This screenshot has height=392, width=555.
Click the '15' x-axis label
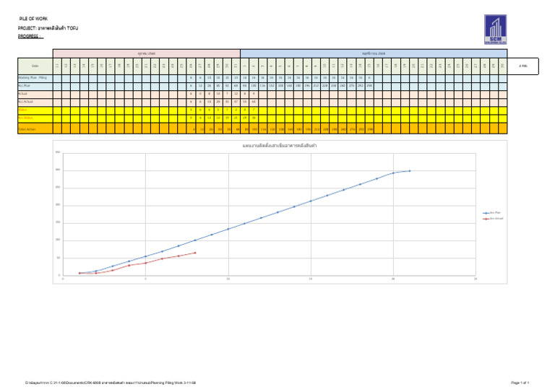pyautogui.click(x=311, y=279)
